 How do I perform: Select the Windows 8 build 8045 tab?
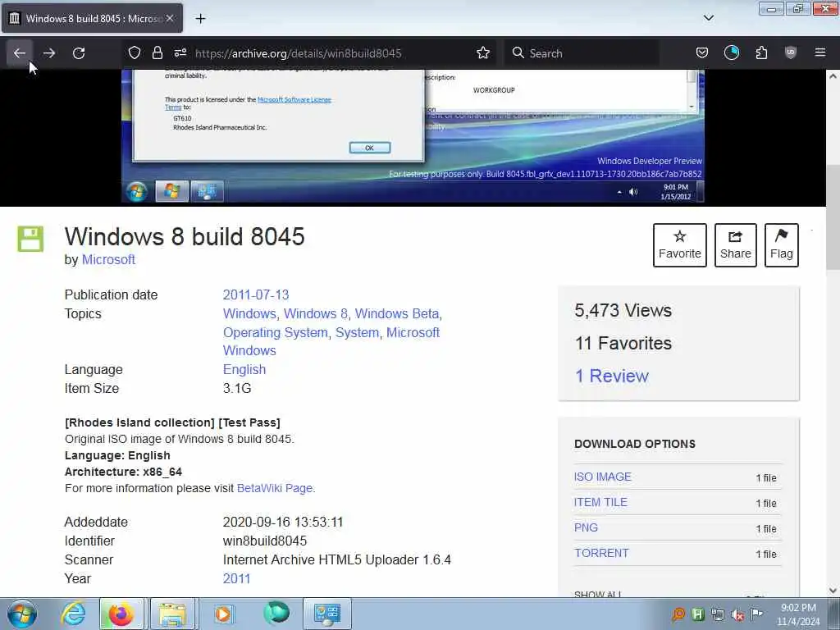[x=92, y=18]
